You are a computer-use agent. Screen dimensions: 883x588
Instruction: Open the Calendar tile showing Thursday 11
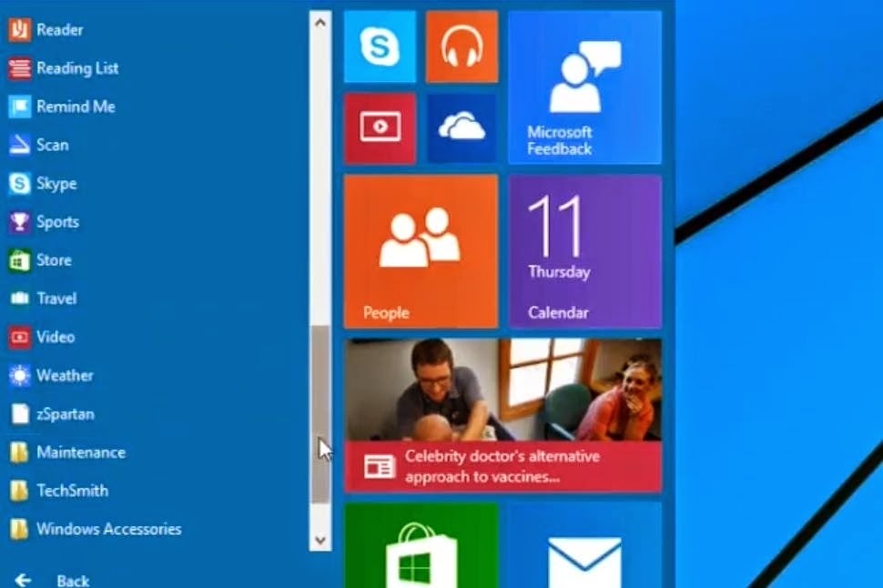pyautogui.click(x=585, y=251)
